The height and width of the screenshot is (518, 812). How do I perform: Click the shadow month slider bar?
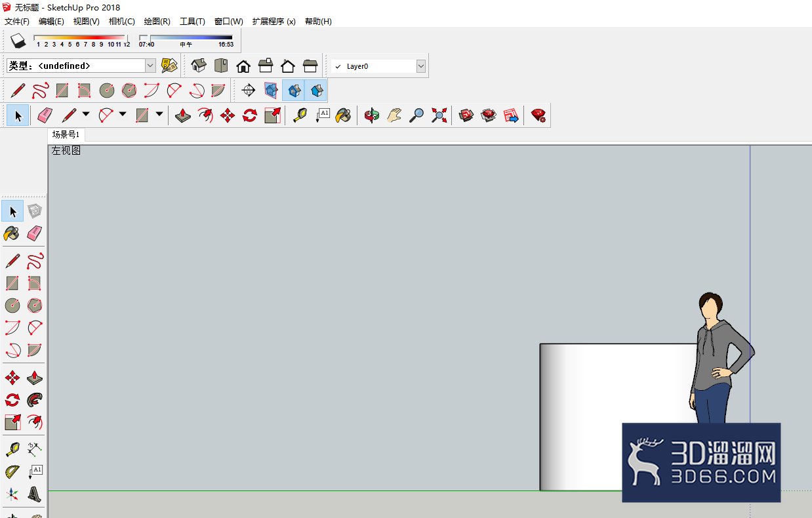[79, 38]
